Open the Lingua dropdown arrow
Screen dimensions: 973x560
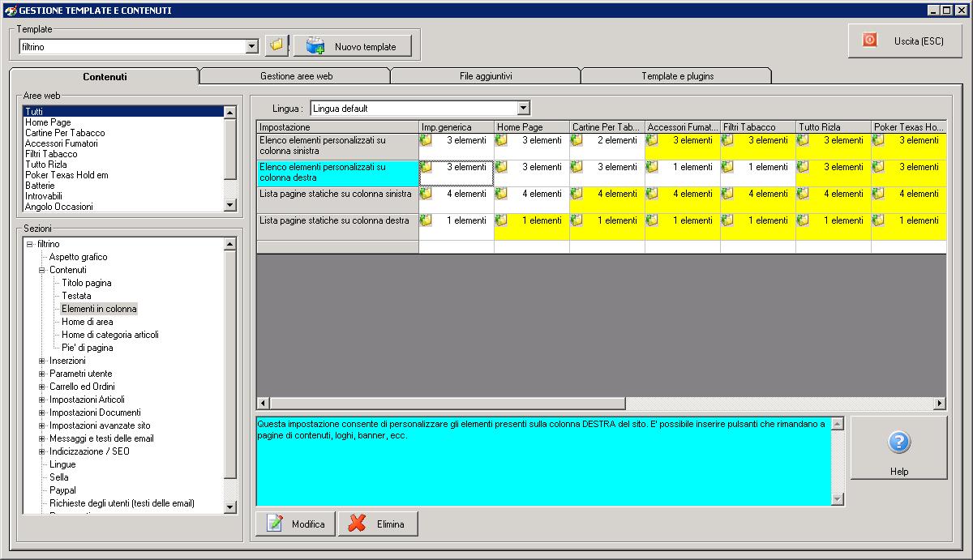(523, 108)
